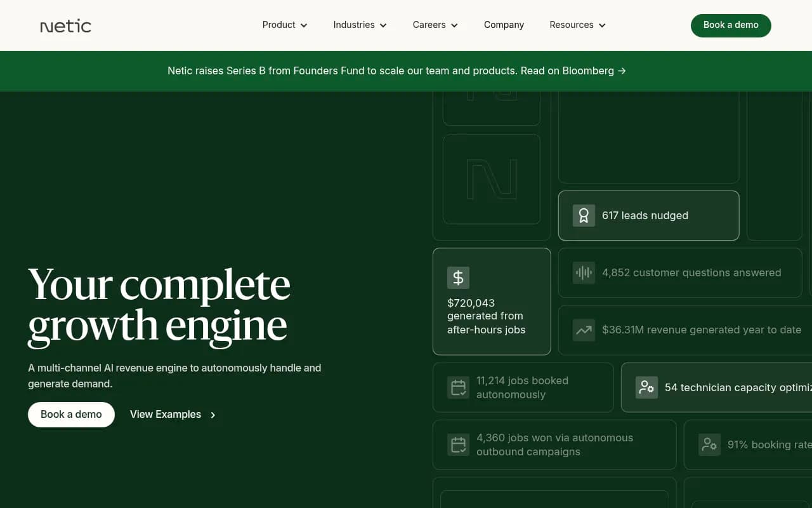Click the audio waveform icon for questions answered
The width and height of the screenshot is (812, 508).
click(584, 273)
